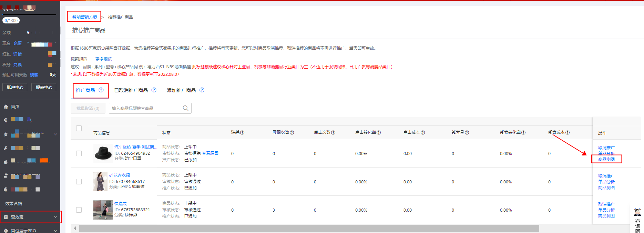Viewport: 644px width, 233px height.
Task: Toggle the select-all checkbox in table header
Action: (x=79, y=128)
